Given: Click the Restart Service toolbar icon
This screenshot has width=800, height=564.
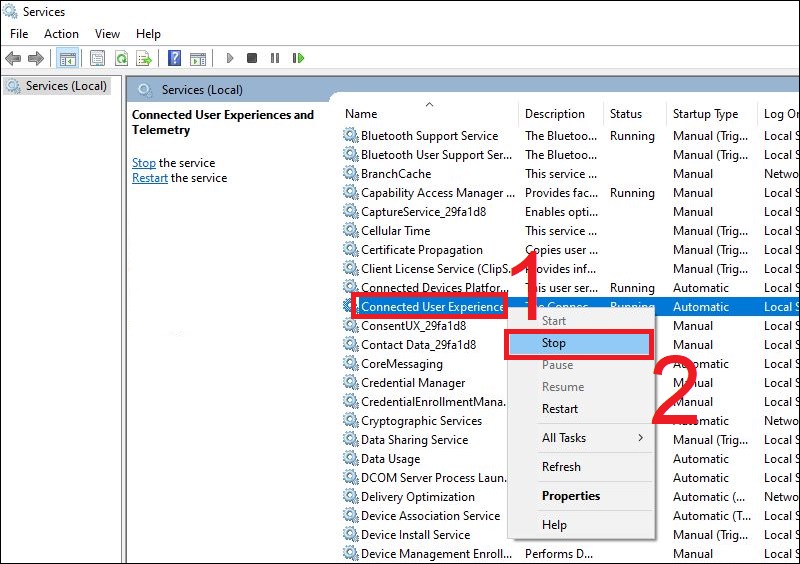Looking at the screenshot, I should (x=298, y=58).
